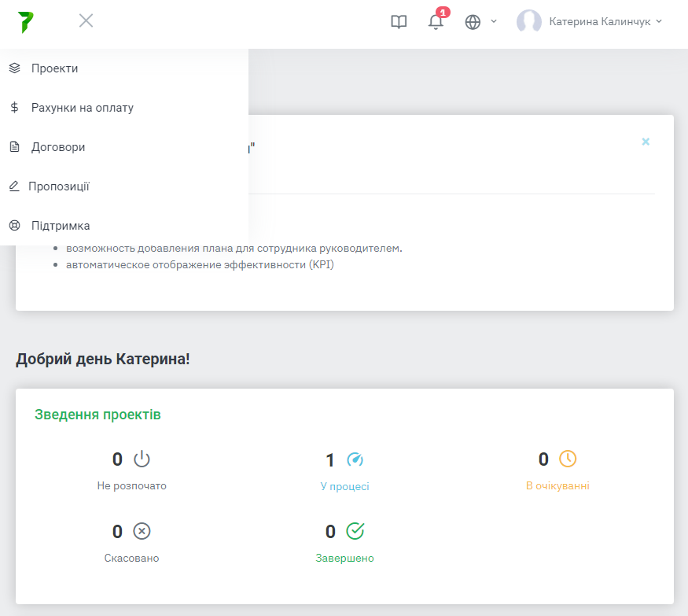688x616 pixels.
Task: Click the Не розпочато power icon
Action: click(x=142, y=459)
